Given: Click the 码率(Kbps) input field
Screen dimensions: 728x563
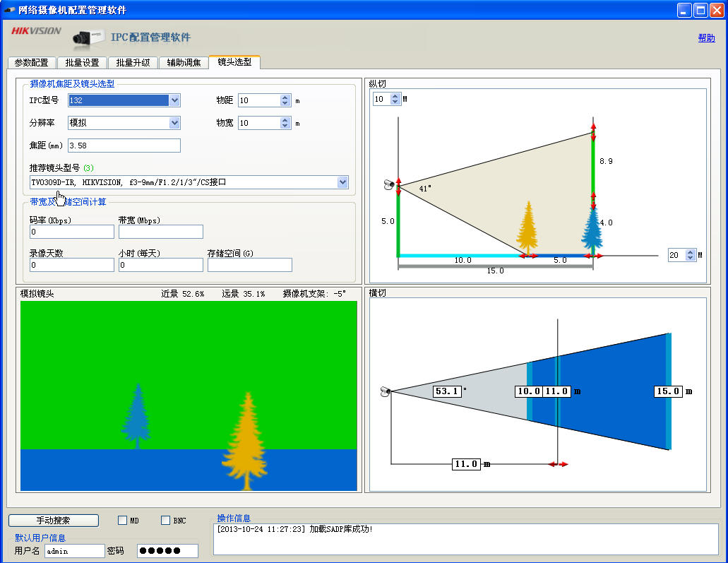Looking at the screenshot, I should click(71, 232).
